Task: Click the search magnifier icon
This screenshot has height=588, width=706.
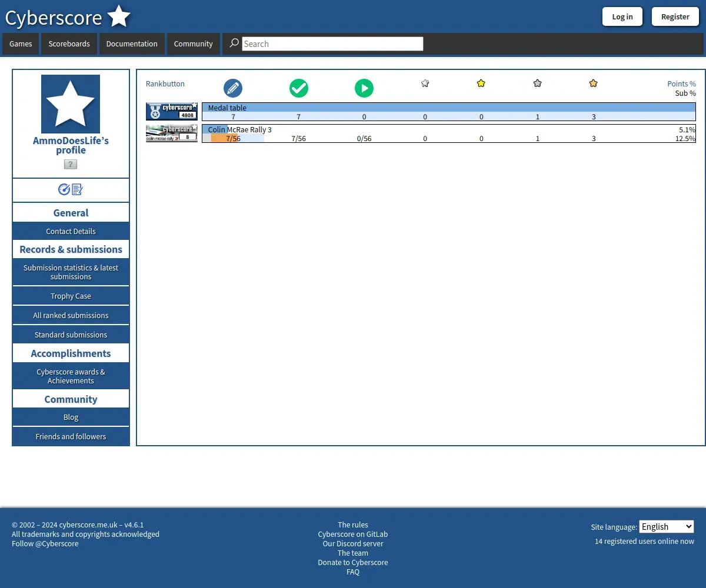Action: (x=234, y=43)
